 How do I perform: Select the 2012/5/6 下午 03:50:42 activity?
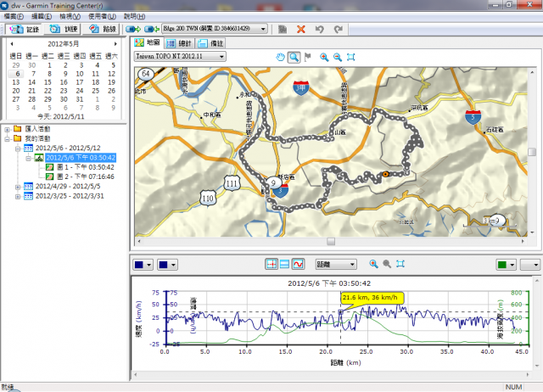81,158
